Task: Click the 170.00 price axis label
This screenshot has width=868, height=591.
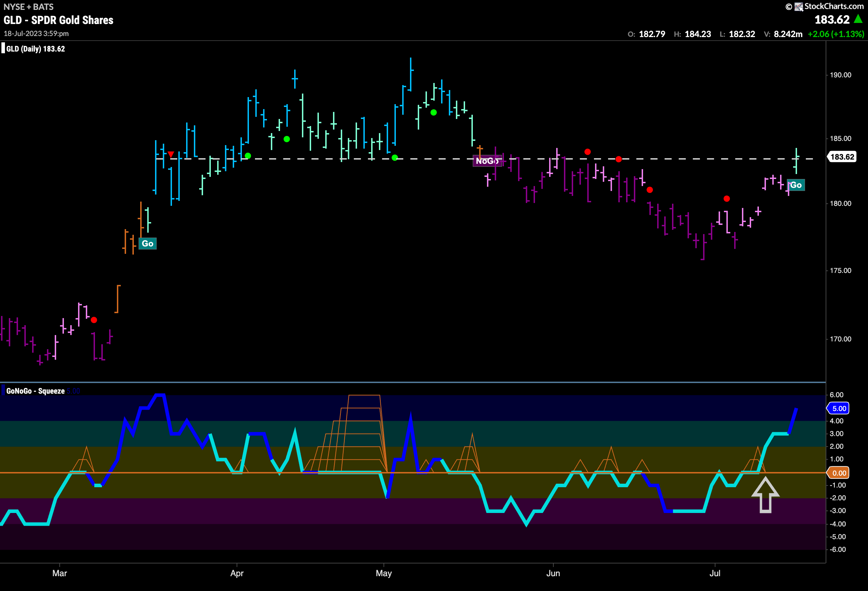Action: coord(840,339)
